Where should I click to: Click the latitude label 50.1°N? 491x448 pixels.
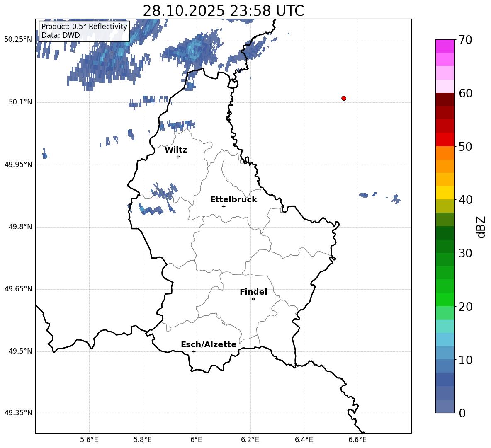(x=20, y=102)
